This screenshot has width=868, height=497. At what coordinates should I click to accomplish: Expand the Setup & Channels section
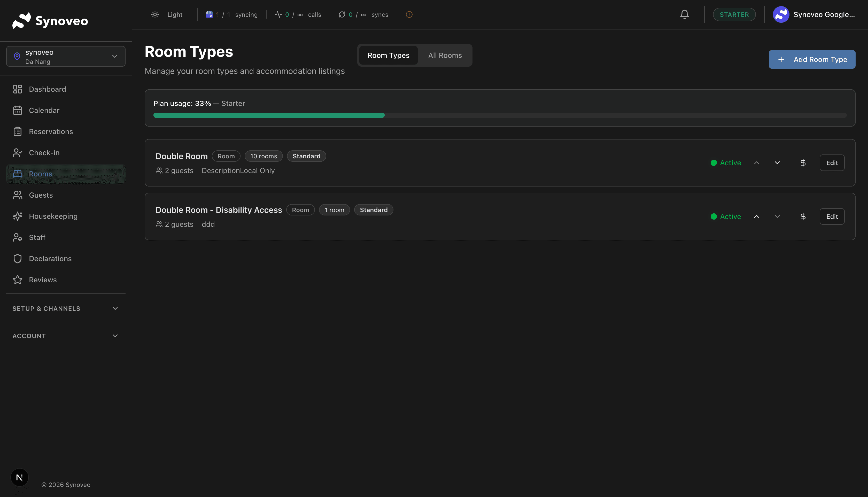(x=66, y=308)
